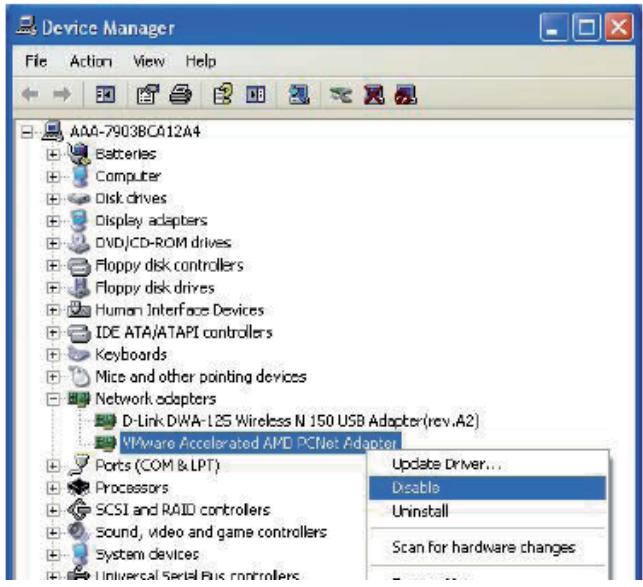
Task: Expand the IDE ATA/ATAPI controllers node
Action: pyautogui.click(x=52, y=332)
